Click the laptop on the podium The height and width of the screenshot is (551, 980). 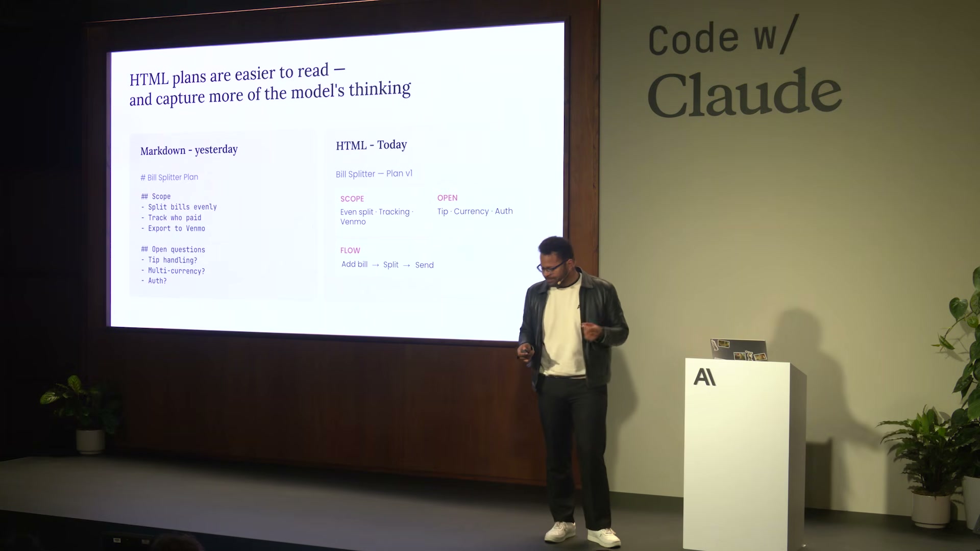pos(739,350)
